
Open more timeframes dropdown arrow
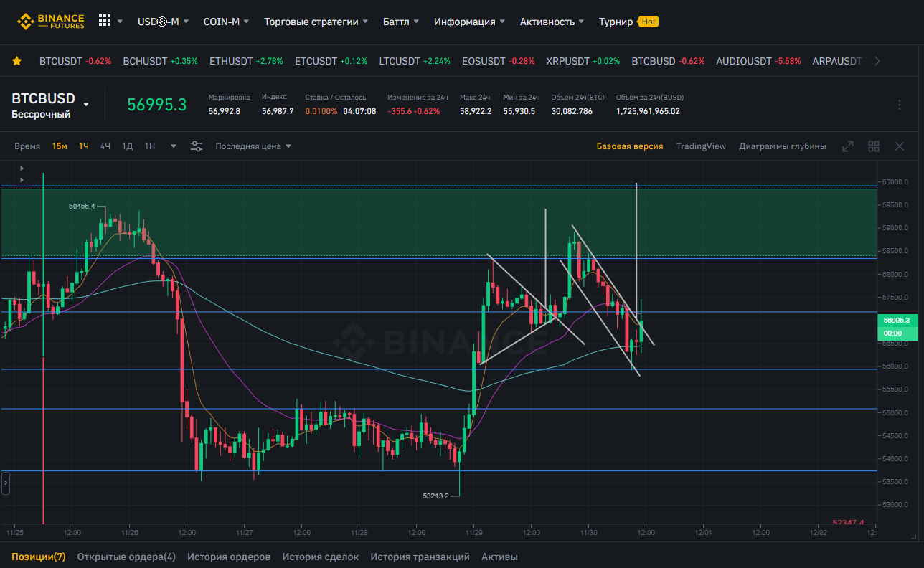[173, 146]
